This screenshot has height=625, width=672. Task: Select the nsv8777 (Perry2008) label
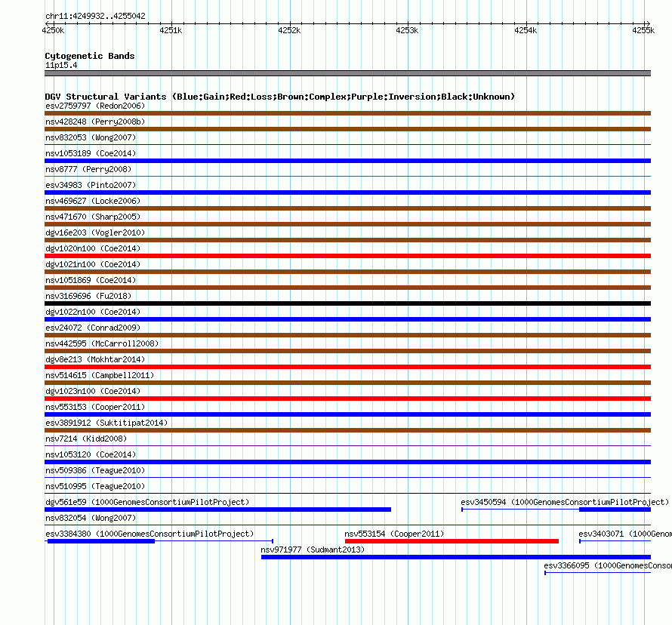[x=88, y=169]
